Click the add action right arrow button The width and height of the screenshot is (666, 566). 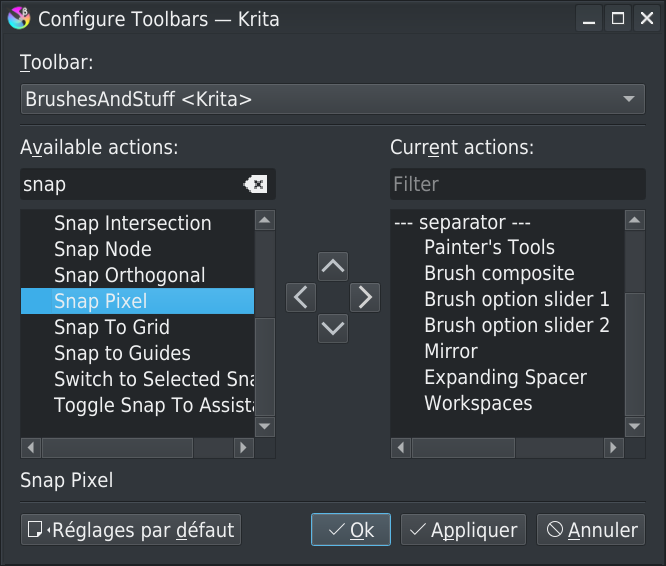coord(365,297)
